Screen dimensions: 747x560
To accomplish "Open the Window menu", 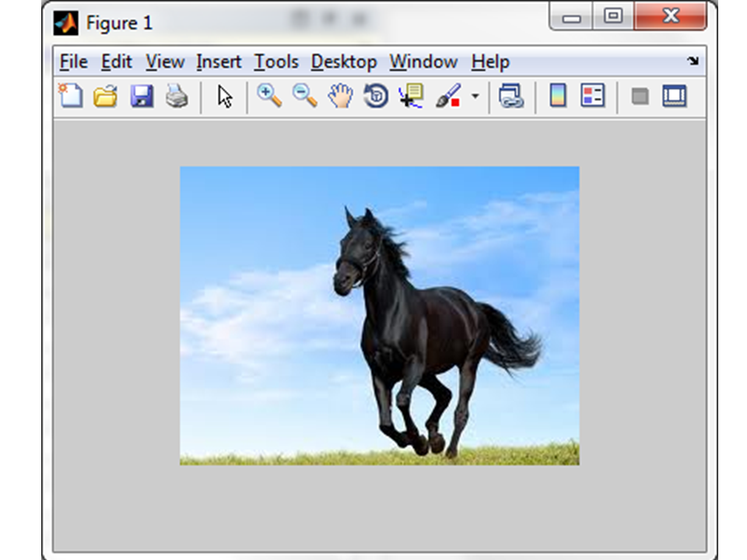I will click(x=423, y=62).
